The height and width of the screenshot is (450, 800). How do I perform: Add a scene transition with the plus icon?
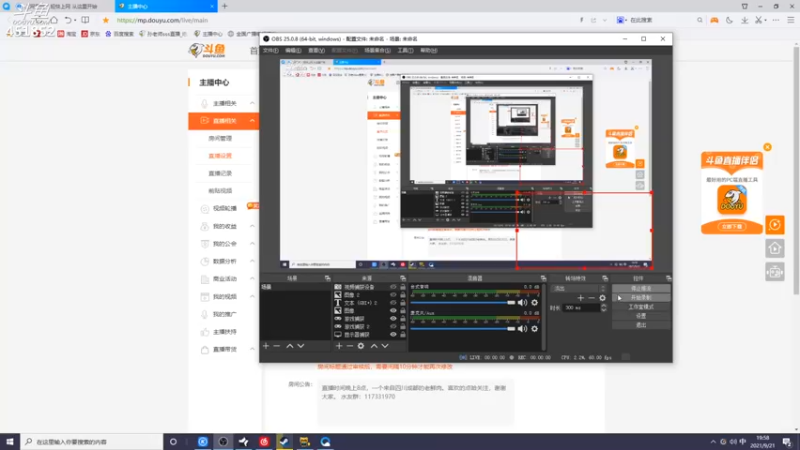point(580,298)
